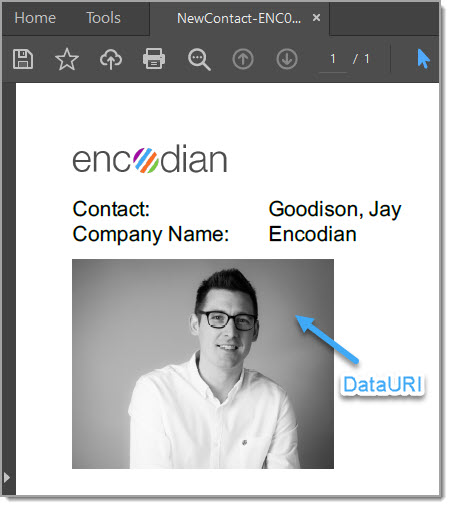
Task: Activate the blue selection pointer tool
Action: click(x=423, y=59)
